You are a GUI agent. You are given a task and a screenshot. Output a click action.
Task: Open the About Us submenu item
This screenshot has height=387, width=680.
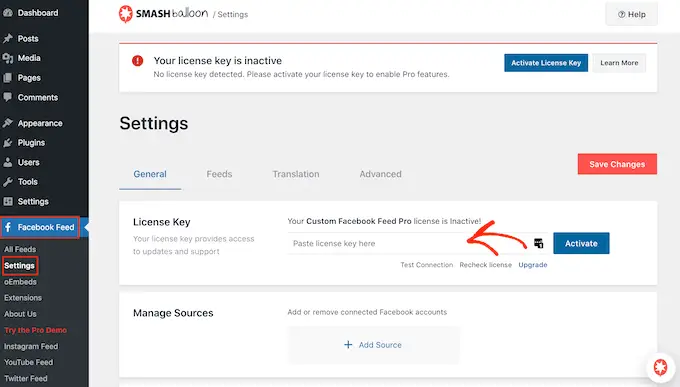20,314
